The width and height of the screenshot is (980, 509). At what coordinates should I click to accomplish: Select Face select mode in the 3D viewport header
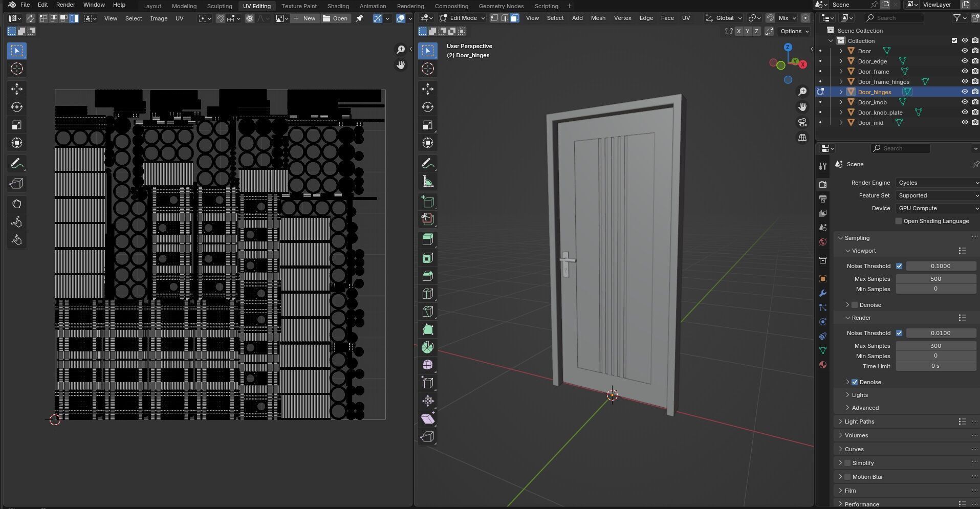(x=514, y=18)
